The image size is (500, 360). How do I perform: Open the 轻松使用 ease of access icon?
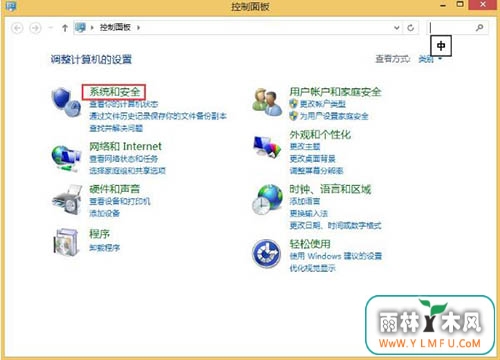[x=266, y=254]
